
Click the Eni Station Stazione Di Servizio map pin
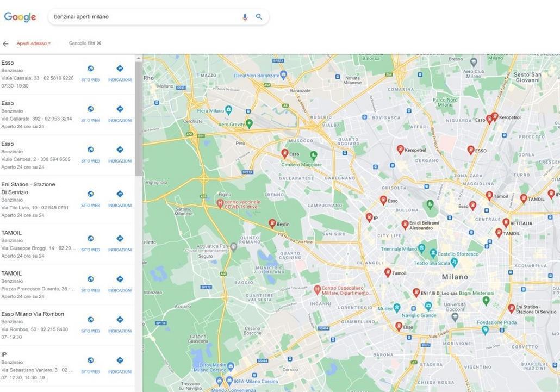512,308
